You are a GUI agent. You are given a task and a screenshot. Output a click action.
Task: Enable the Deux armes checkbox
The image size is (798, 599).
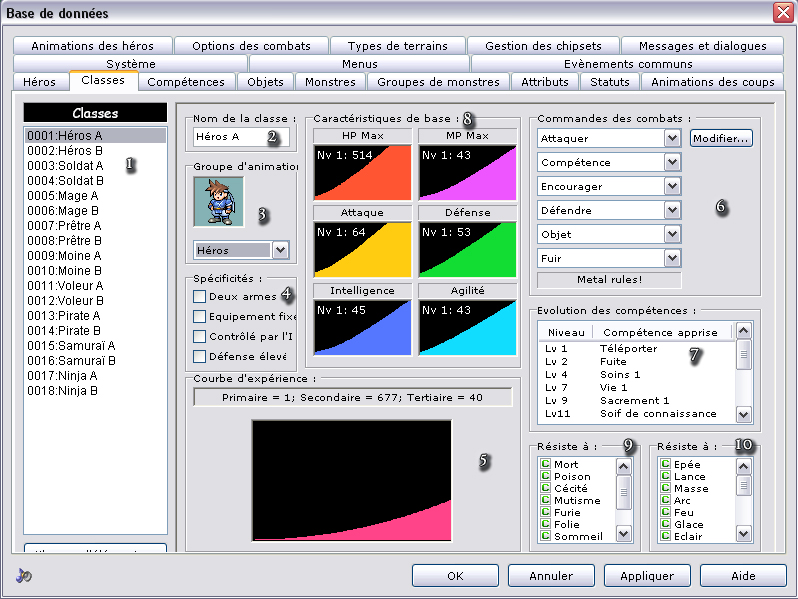pyautogui.click(x=200, y=296)
